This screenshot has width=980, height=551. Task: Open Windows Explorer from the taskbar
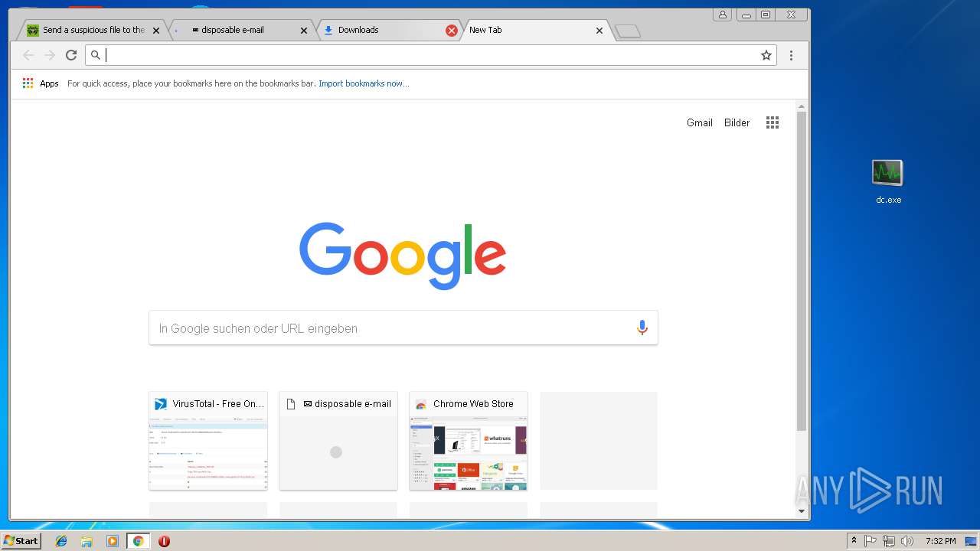(87, 541)
